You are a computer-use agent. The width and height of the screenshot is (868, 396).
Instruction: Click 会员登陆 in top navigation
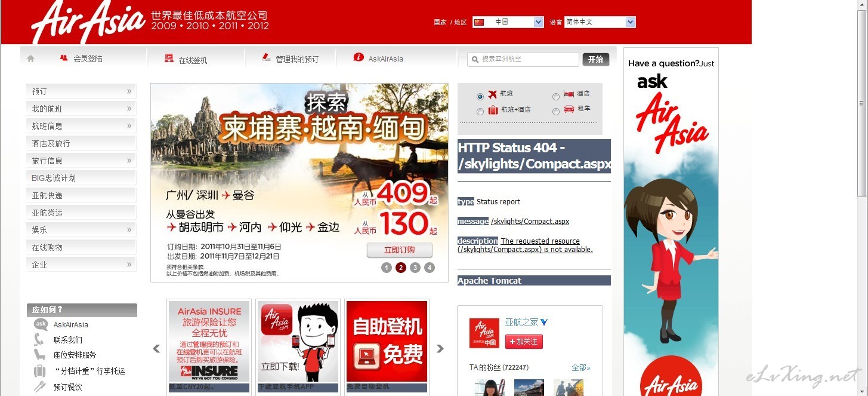[88, 59]
